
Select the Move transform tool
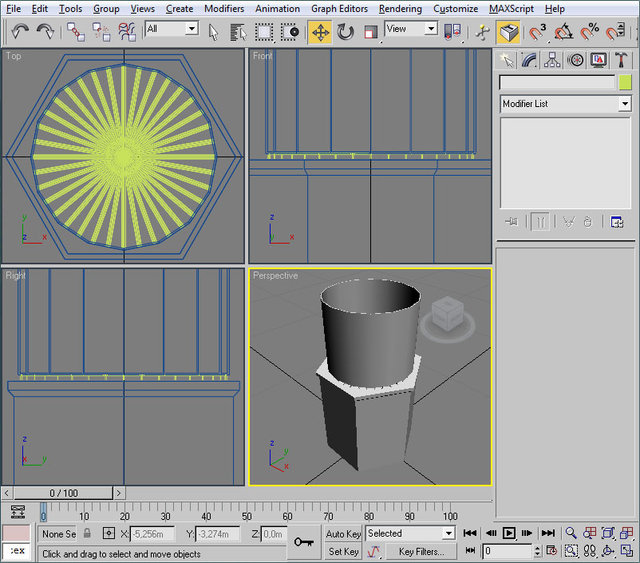click(320, 32)
